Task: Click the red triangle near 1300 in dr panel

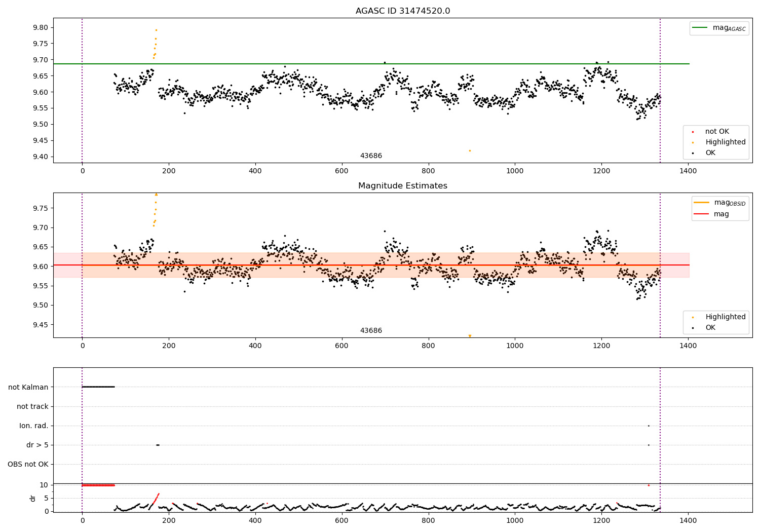Action: coord(649,485)
